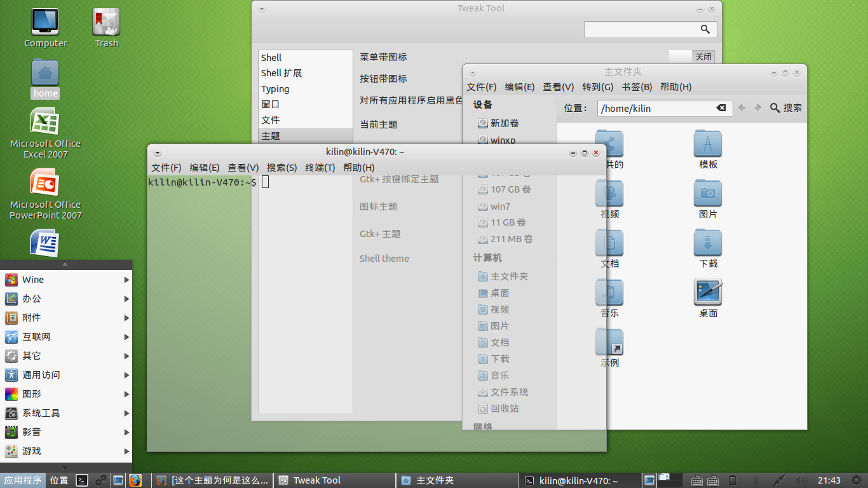This screenshot has width=868, height=488.
Task: Open the terminal window's title-bar menu button
Action: [158, 152]
